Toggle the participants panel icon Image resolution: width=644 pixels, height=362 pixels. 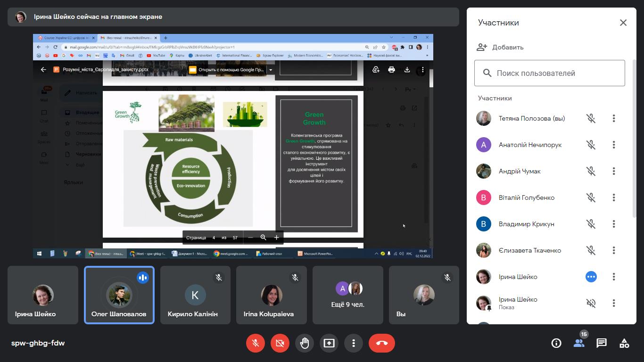(579, 343)
